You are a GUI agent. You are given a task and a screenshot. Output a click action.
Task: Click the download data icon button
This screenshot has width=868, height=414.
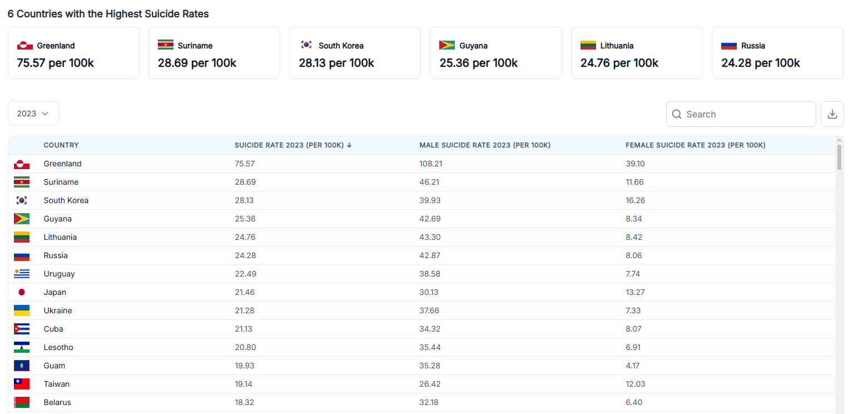(x=832, y=114)
